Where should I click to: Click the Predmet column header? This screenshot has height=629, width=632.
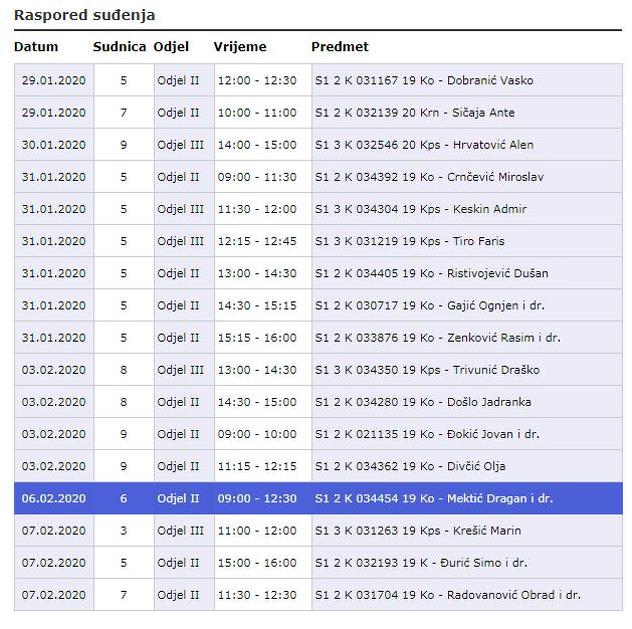(340, 47)
